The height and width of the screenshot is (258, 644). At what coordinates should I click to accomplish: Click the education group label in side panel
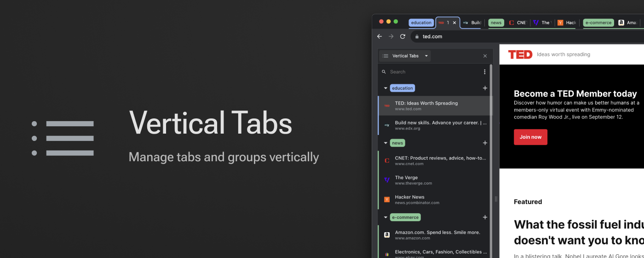point(402,88)
